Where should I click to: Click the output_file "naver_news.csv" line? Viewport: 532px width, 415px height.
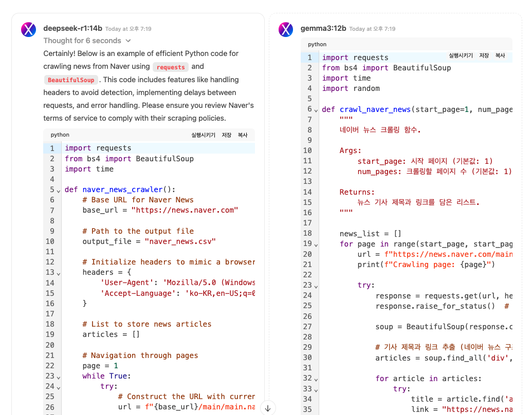tap(149, 241)
